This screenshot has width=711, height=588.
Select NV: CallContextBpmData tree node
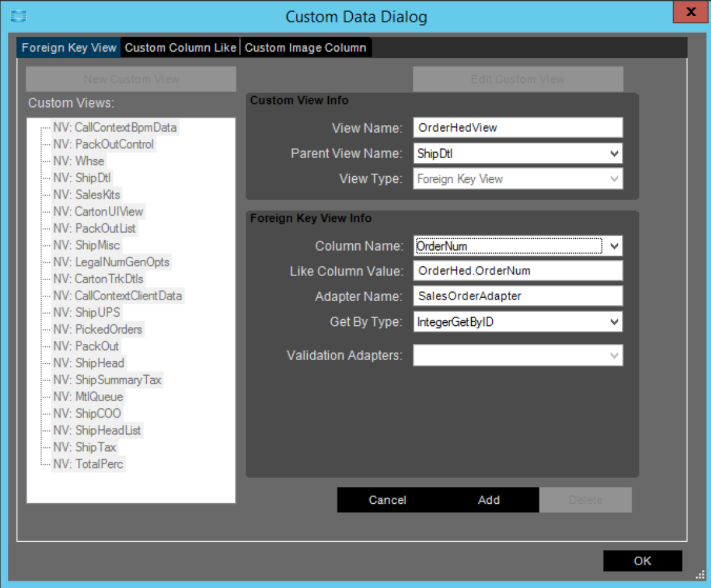[x=115, y=127]
